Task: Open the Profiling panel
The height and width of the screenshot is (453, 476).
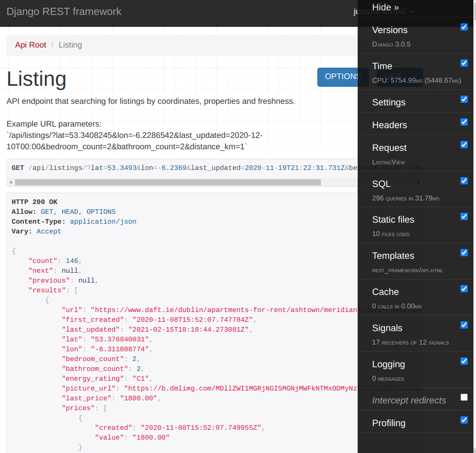Action: 389,423
